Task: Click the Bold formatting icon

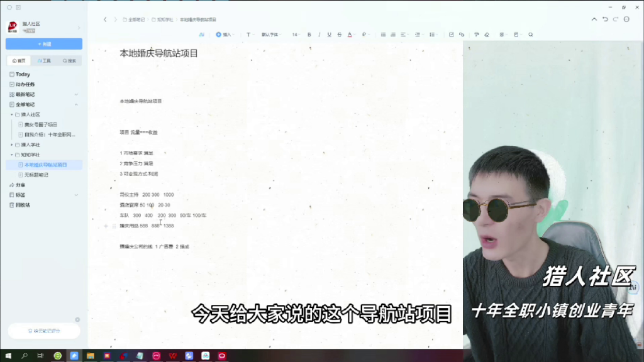Action: [x=309, y=35]
